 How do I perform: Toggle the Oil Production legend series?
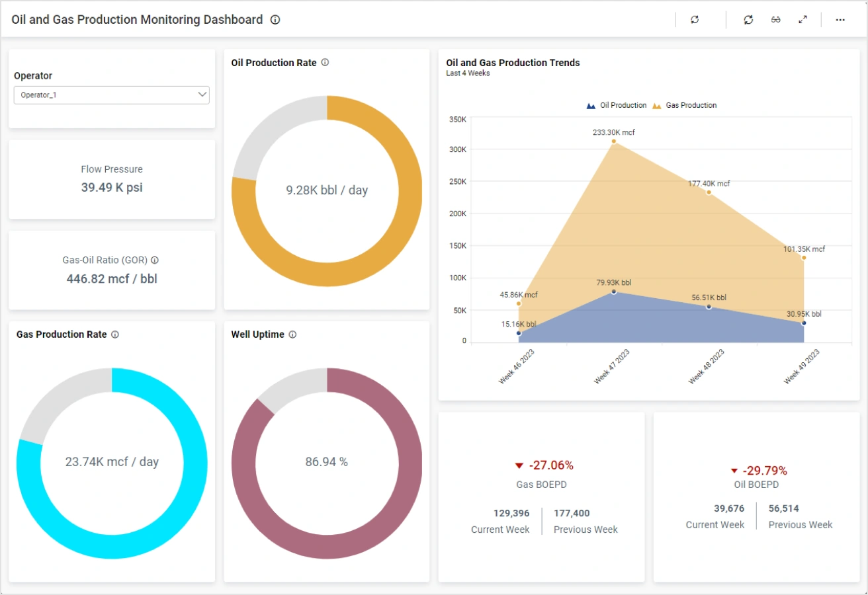click(617, 105)
